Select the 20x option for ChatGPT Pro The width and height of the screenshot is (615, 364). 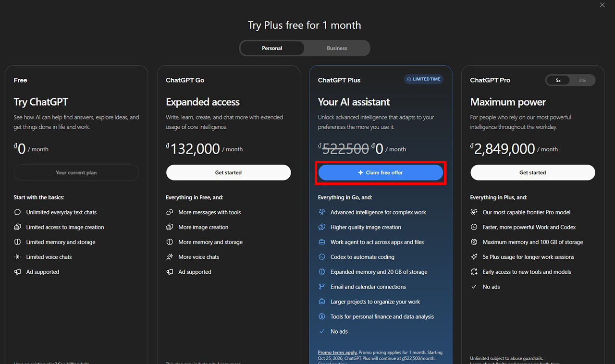coord(582,80)
